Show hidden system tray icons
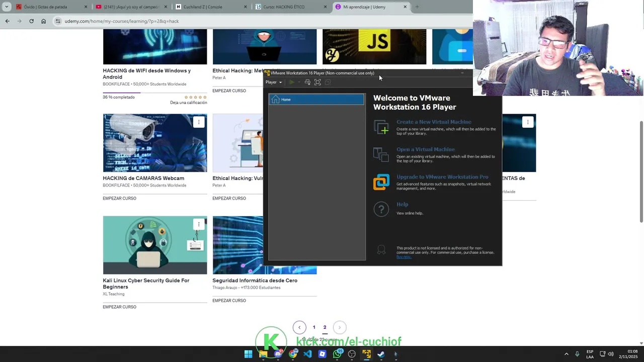644x362 pixels. tap(566, 354)
